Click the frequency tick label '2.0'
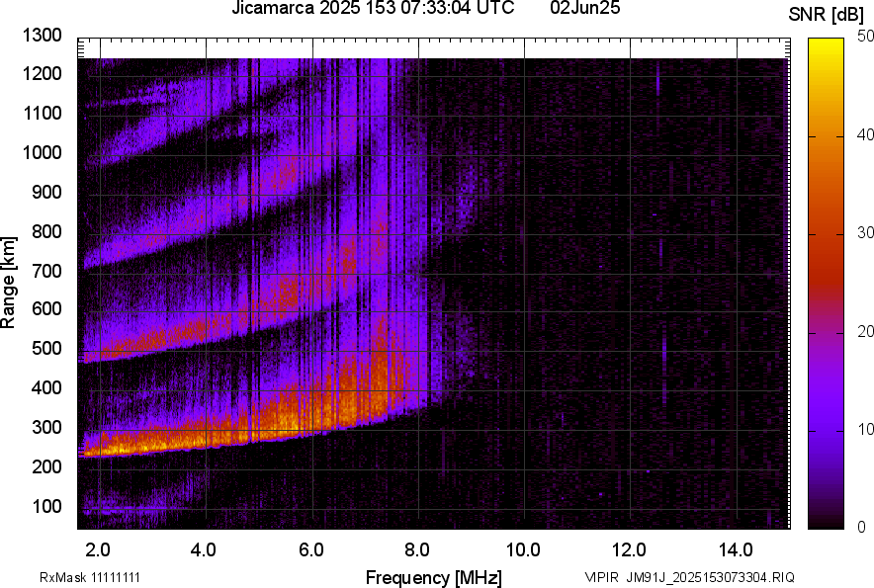 point(98,550)
